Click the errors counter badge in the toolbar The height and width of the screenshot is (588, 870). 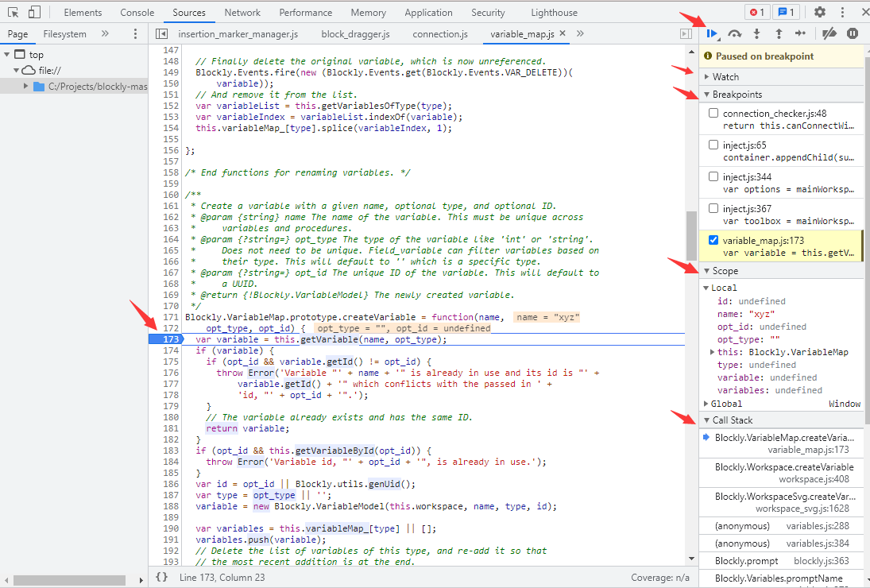(x=757, y=12)
